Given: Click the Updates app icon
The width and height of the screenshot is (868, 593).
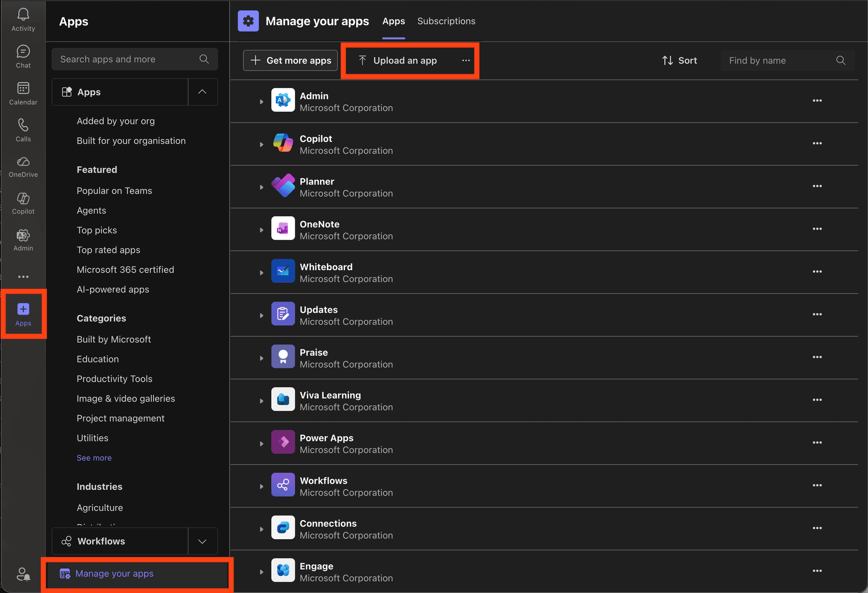Looking at the screenshot, I should pyautogui.click(x=283, y=314).
